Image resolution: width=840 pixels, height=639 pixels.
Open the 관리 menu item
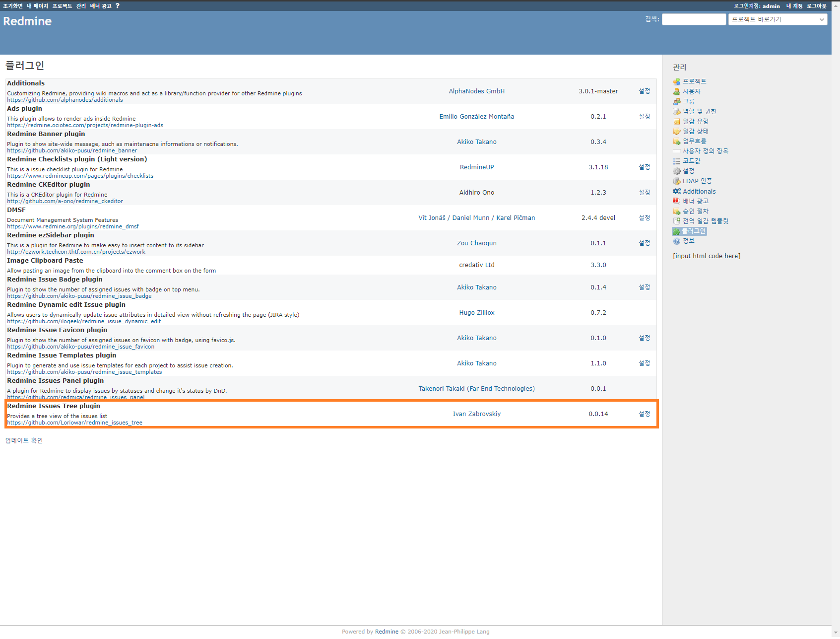click(x=79, y=5)
